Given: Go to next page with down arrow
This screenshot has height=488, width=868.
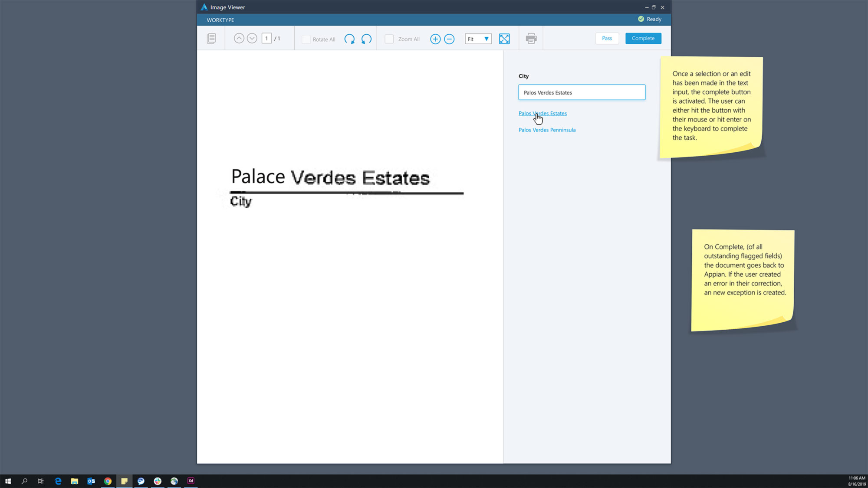Looking at the screenshot, I should [252, 39].
